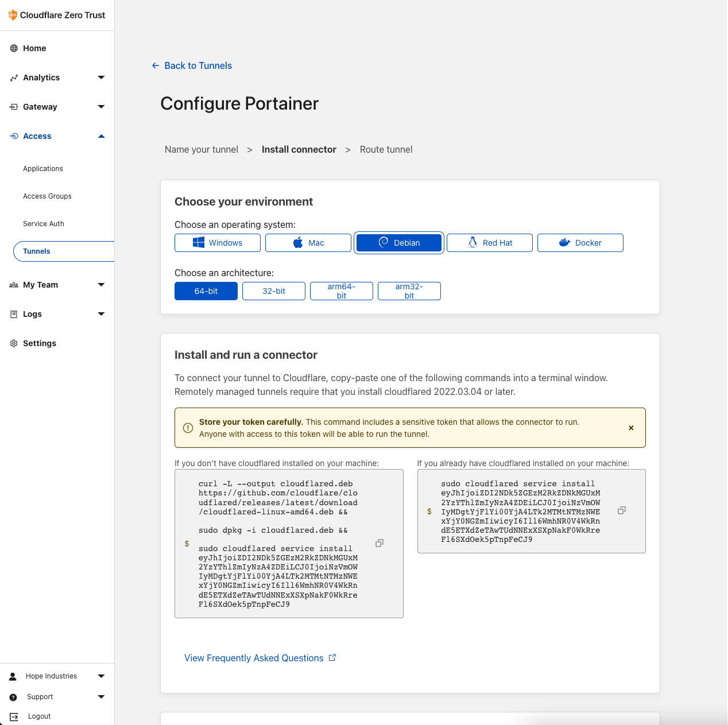
Task: Dismiss the token warning banner
Action: click(x=631, y=428)
